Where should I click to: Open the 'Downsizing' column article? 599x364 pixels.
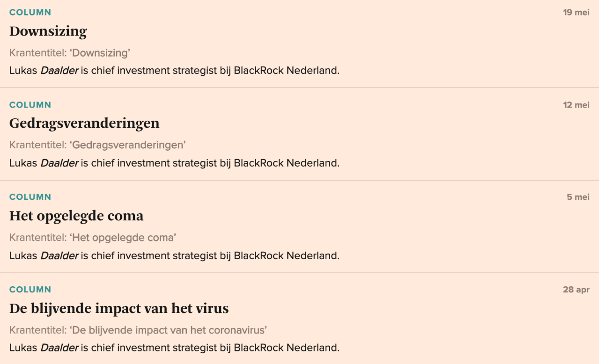coord(48,31)
